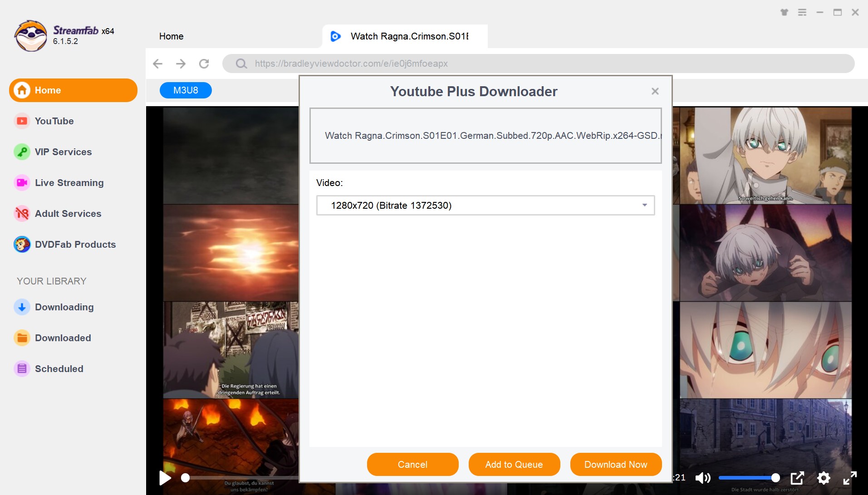Click the pink camera Live Streaming icon

[22, 183]
